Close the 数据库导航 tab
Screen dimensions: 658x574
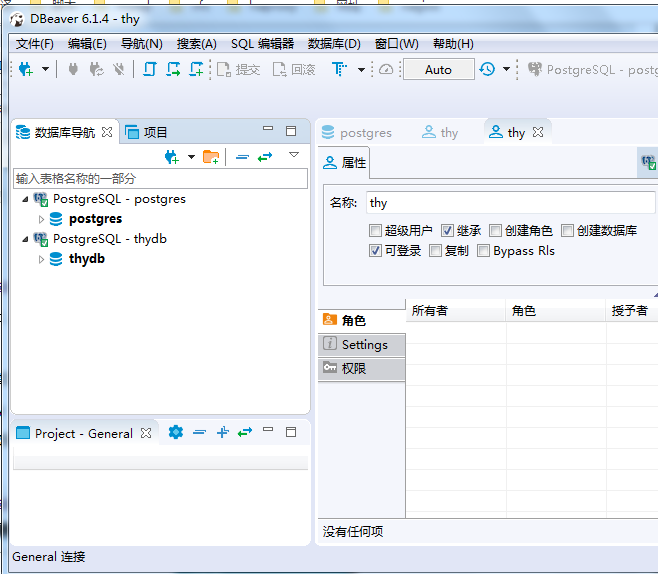pyautogui.click(x=107, y=132)
